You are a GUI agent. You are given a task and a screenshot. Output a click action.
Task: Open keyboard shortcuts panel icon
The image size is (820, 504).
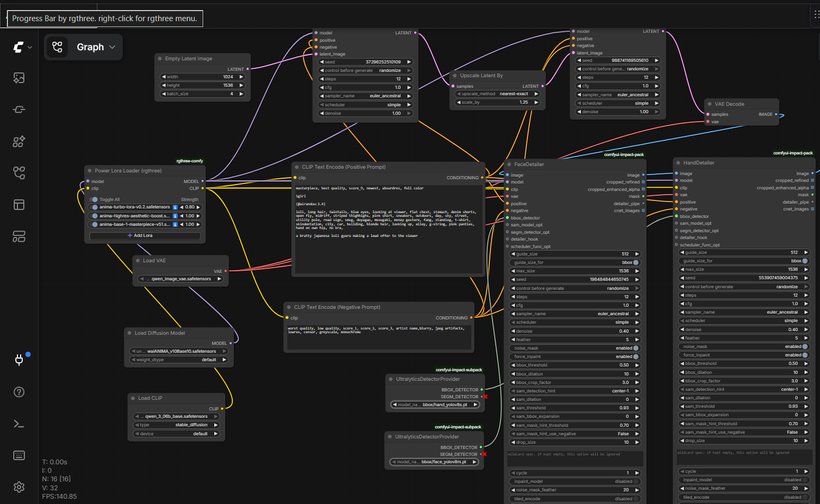pyautogui.click(x=19, y=455)
